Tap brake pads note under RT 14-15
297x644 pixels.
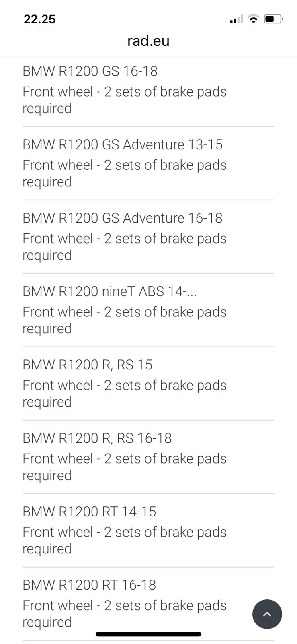124,540
